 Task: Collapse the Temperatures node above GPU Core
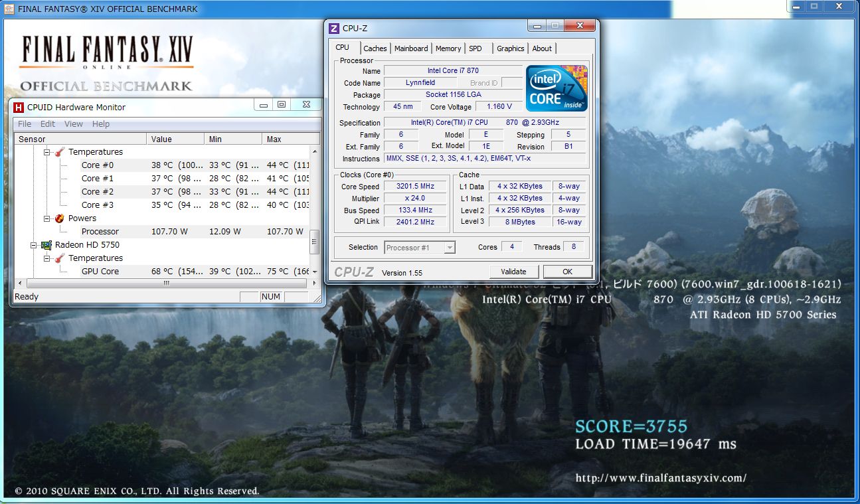point(47,258)
